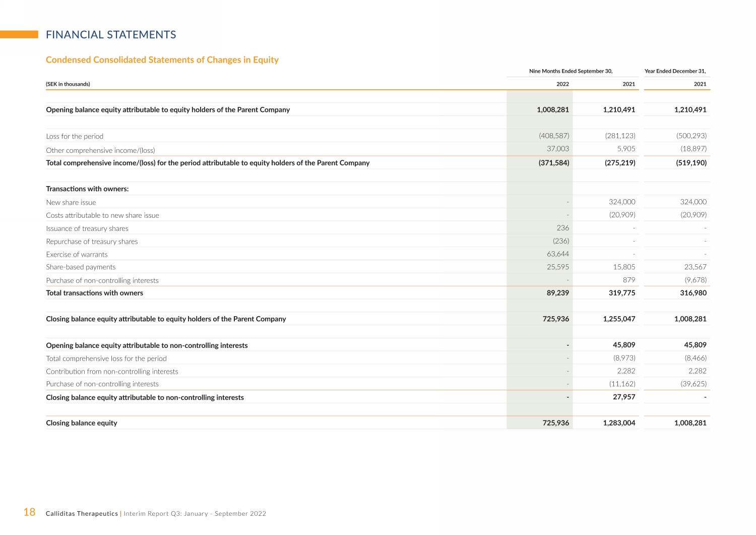Select 'Total transactions with owners' label

94,293
